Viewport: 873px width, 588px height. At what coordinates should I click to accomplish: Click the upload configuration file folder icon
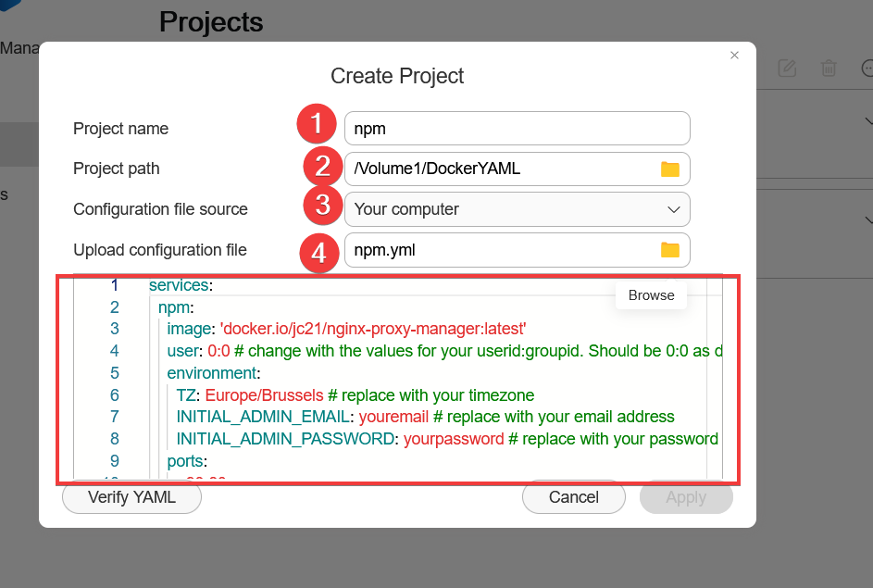click(x=669, y=250)
